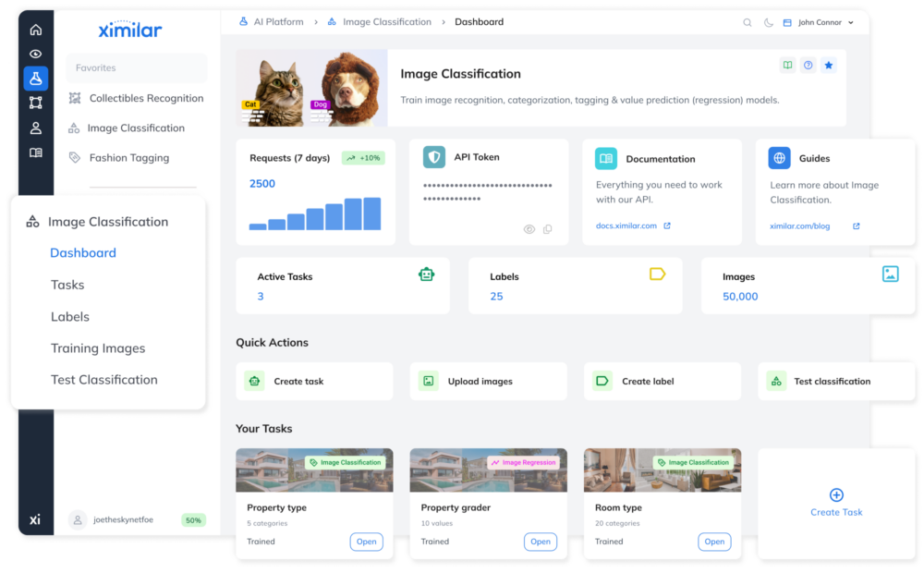This screenshot has height=573, width=924.
Task: Click the 50% storage progress indicator
Action: (193, 520)
